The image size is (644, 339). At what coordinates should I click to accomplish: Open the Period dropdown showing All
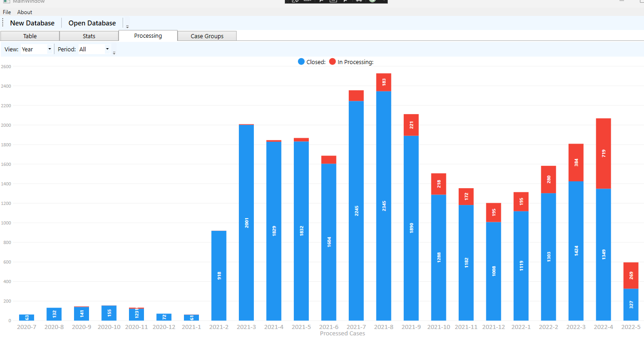[94, 49]
